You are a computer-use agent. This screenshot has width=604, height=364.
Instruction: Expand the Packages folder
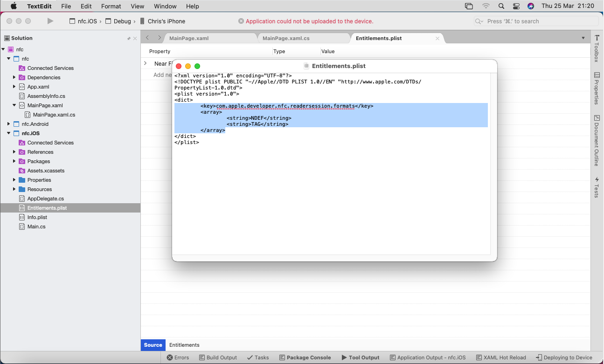click(14, 161)
